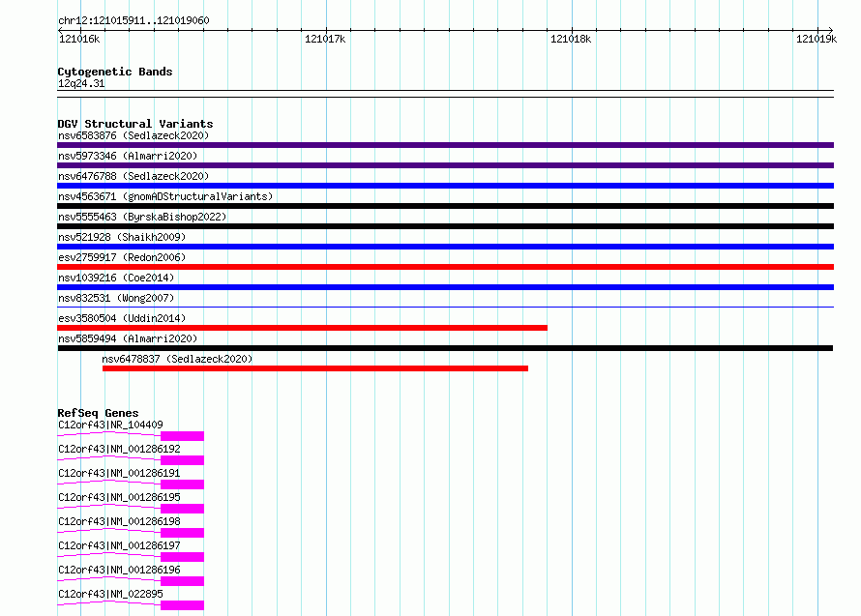
Task: Open the esv3580504 (Uddin2014) label
Action: click(x=122, y=318)
